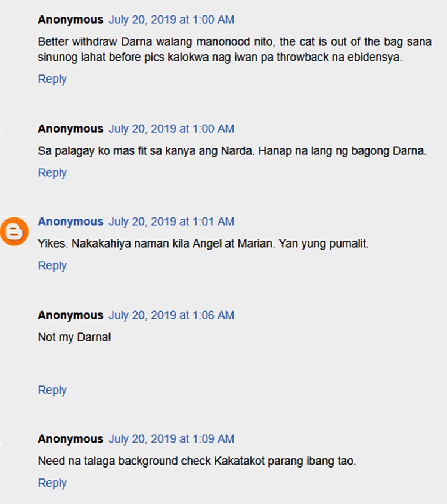
Task: Click the "Sa palagay ko mas fit" text
Action: coord(232,151)
